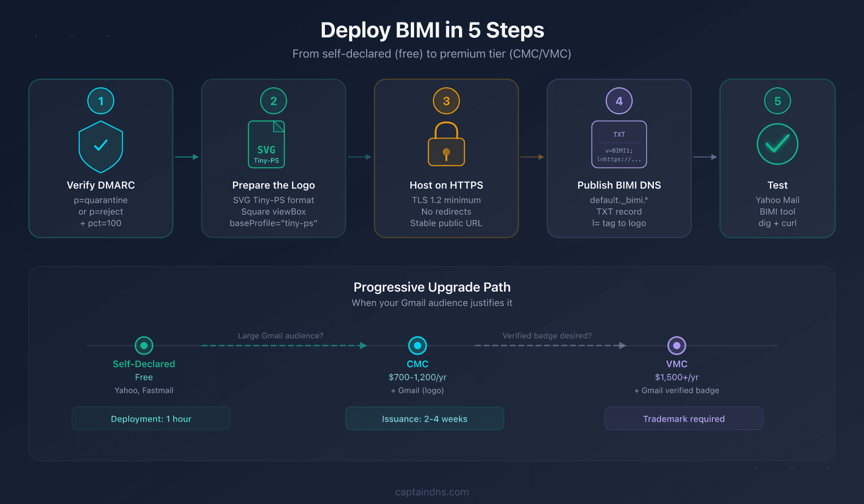The image size is (864, 504).
Task: Click the TXT record icon under Publish BIMI DNS
Action: (x=619, y=144)
